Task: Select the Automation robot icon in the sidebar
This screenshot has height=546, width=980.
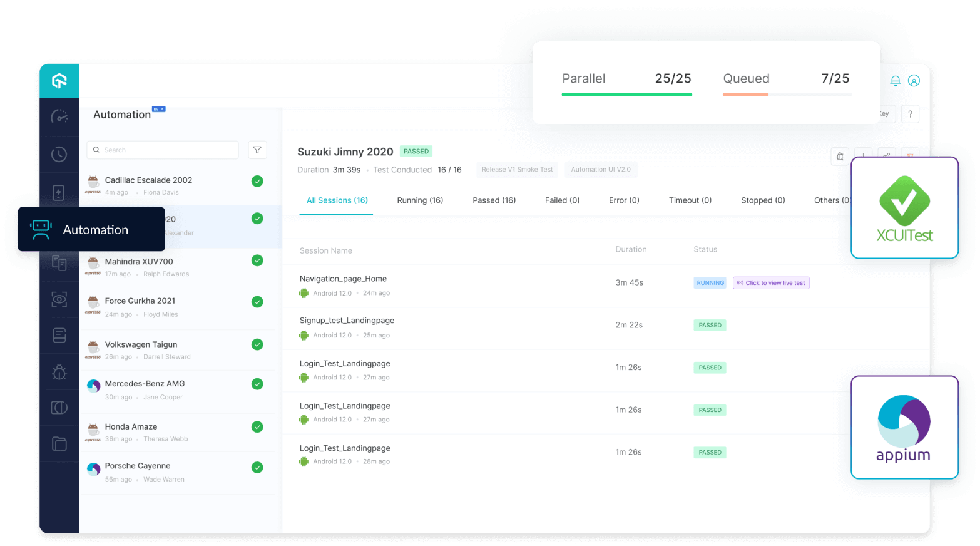Action: [59, 229]
